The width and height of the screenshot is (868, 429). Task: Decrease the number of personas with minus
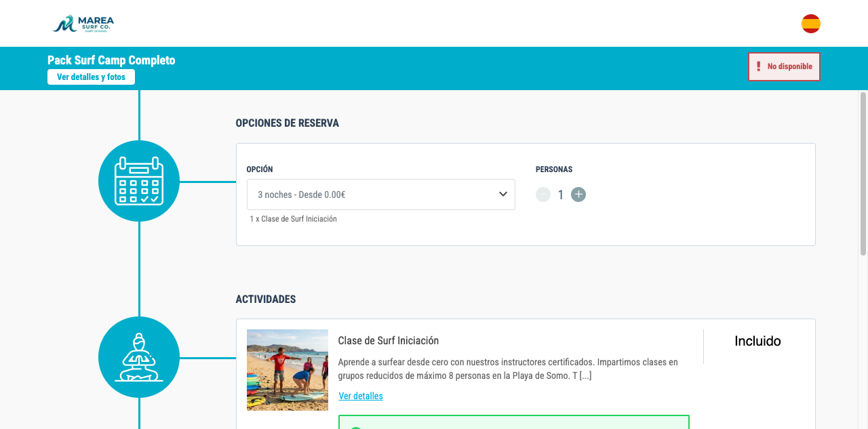click(543, 195)
